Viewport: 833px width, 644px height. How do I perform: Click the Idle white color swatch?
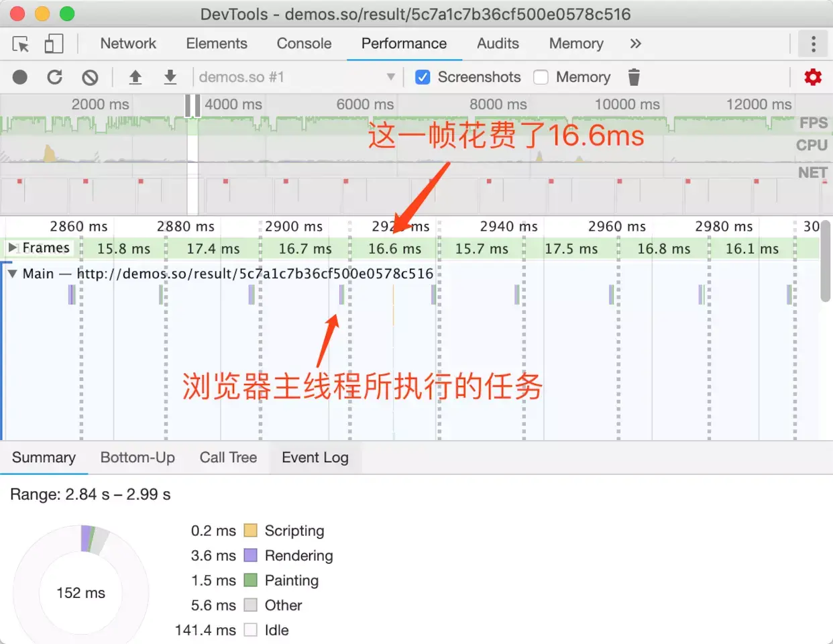click(251, 630)
